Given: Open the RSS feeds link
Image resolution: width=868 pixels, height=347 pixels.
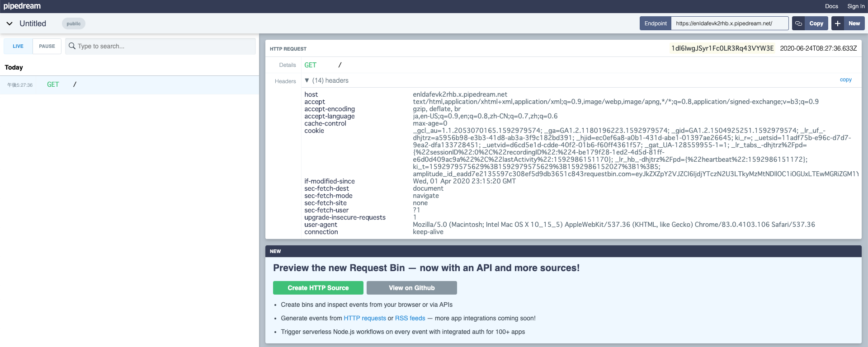Looking at the screenshot, I should [410, 318].
